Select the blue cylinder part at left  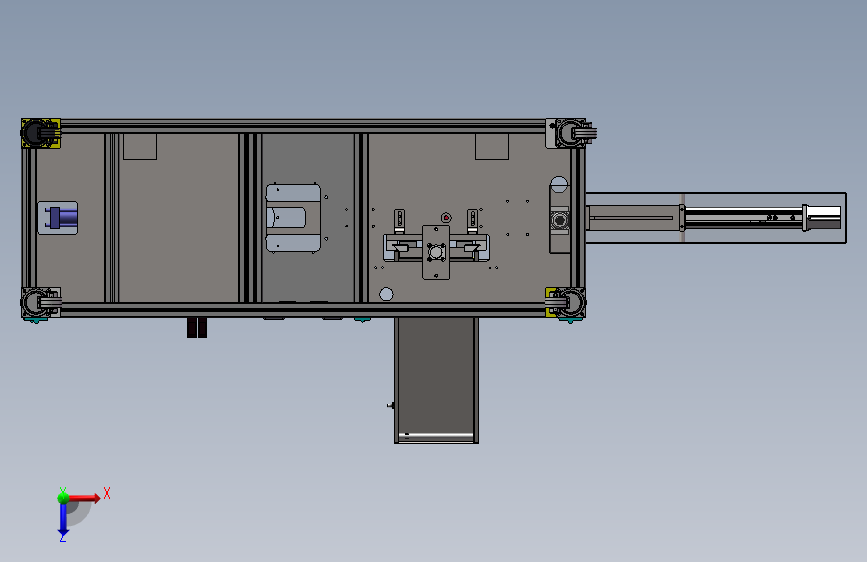pyautogui.click(x=61, y=217)
